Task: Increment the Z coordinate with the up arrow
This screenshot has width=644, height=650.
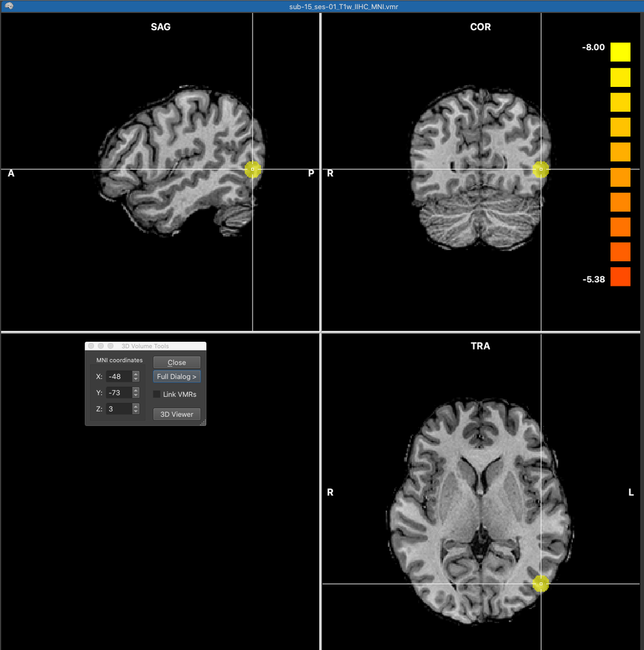Action: 136,406
